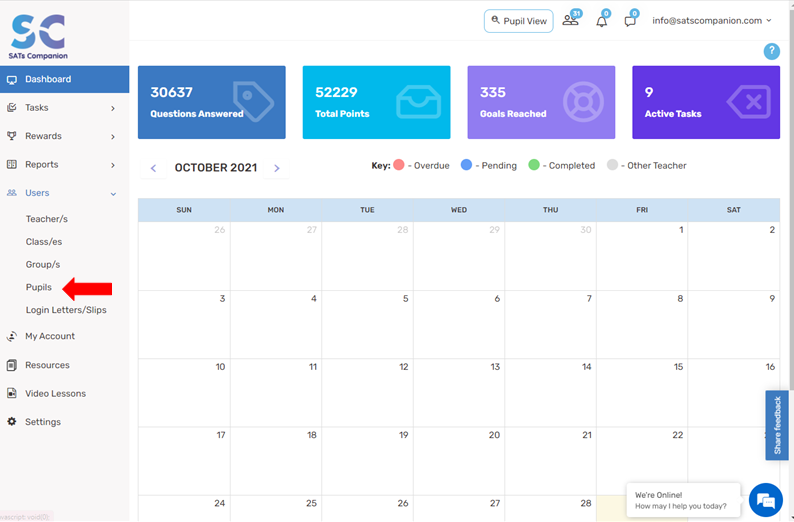This screenshot has width=794, height=522.
Task: Select September 28 in the calendar
Action: [367, 256]
